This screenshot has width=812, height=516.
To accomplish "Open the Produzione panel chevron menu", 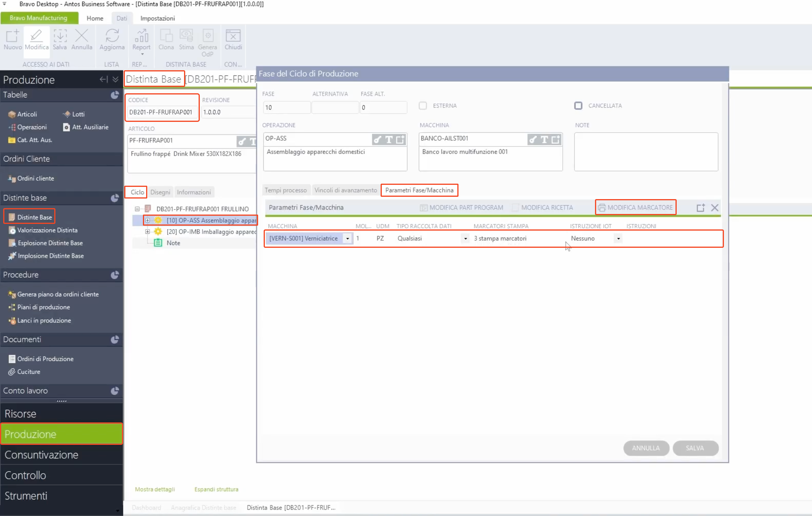I will [x=115, y=79].
